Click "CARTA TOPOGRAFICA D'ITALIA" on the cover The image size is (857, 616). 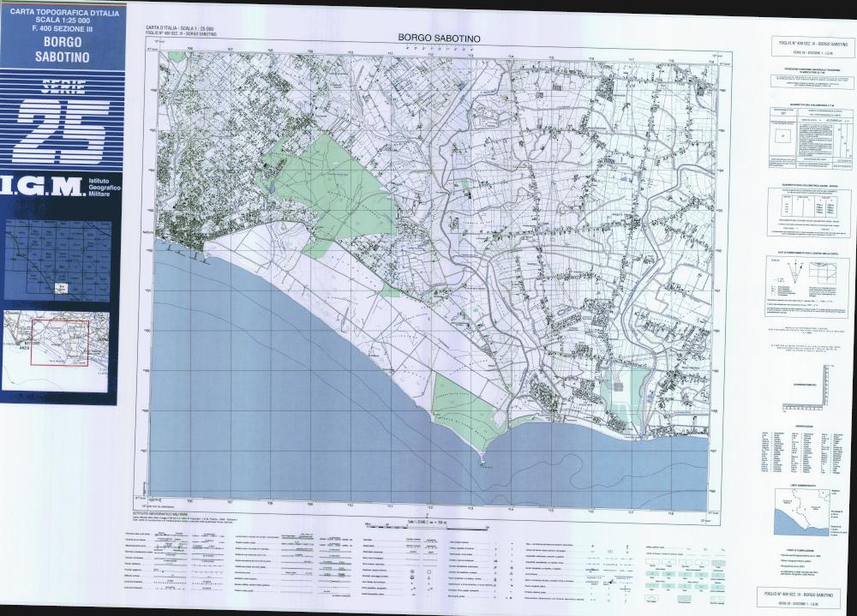64,13
